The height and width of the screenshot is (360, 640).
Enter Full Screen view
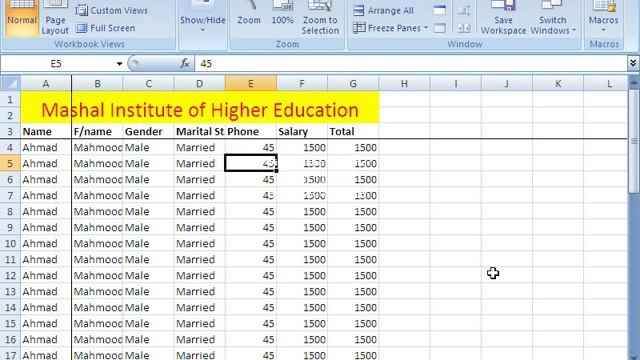coord(106,28)
